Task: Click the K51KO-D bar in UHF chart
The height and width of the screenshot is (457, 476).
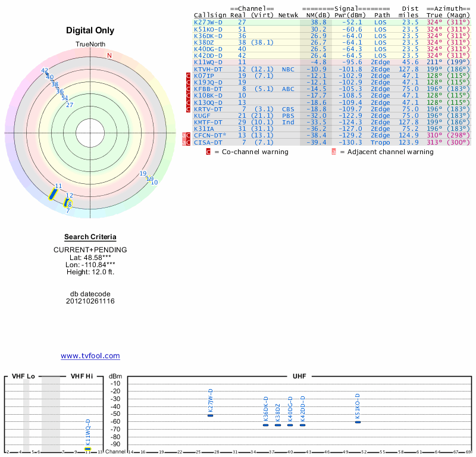Action: [358, 422]
